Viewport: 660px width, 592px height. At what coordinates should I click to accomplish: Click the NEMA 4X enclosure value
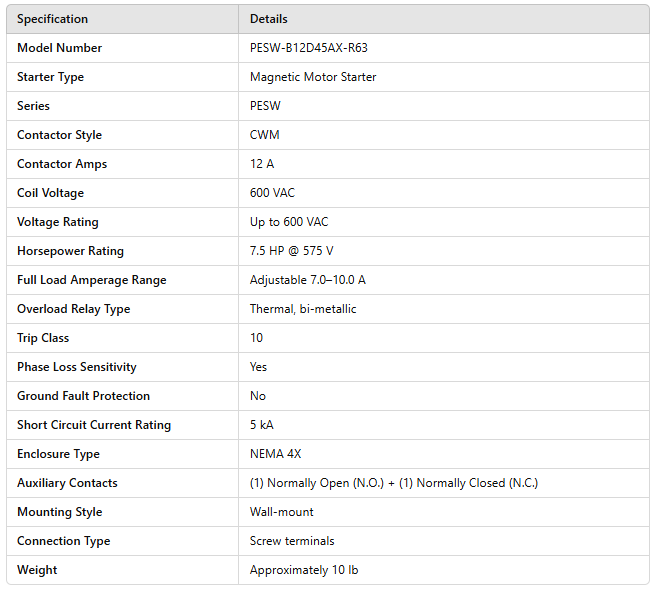(275, 454)
